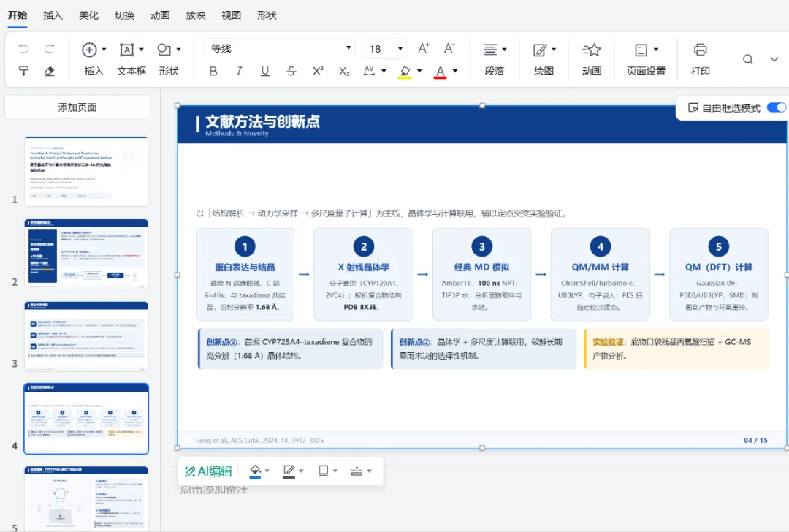Image resolution: width=789 pixels, height=532 pixels.
Task: Click the Redo arrow icon
Action: 50,49
